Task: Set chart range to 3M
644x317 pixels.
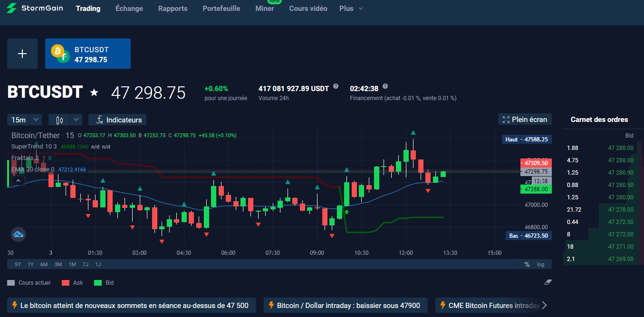Action: point(58,264)
